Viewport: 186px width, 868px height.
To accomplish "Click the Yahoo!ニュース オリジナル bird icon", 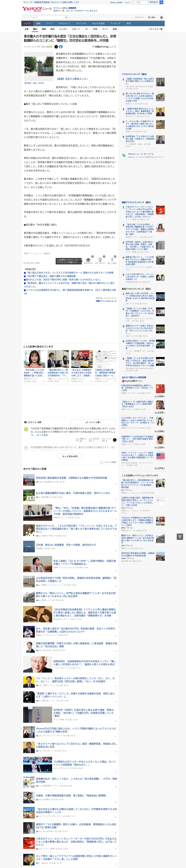I will (124, 155).
